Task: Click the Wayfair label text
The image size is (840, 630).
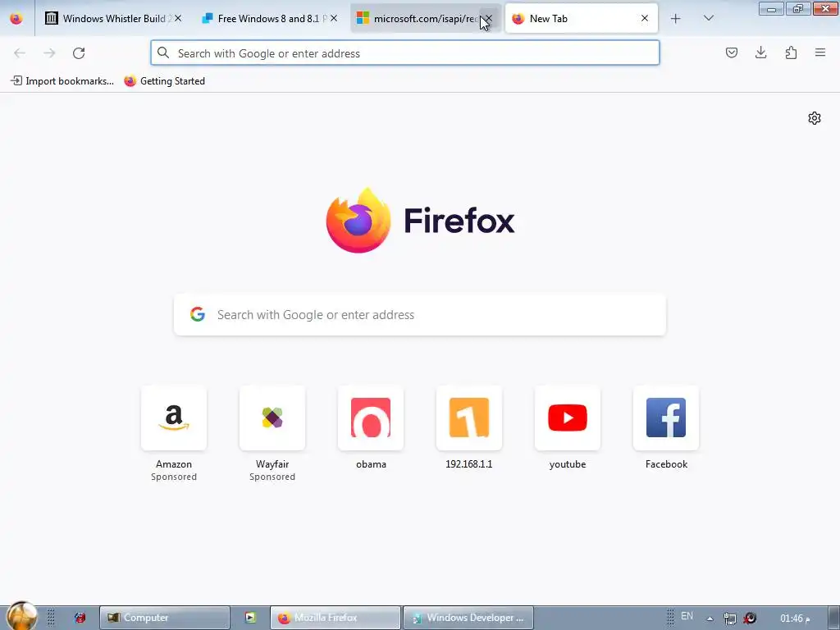Action: click(x=272, y=464)
